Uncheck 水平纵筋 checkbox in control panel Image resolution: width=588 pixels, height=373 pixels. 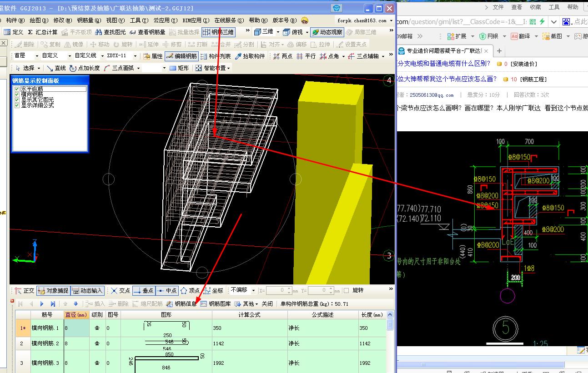pyautogui.click(x=17, y=89)
